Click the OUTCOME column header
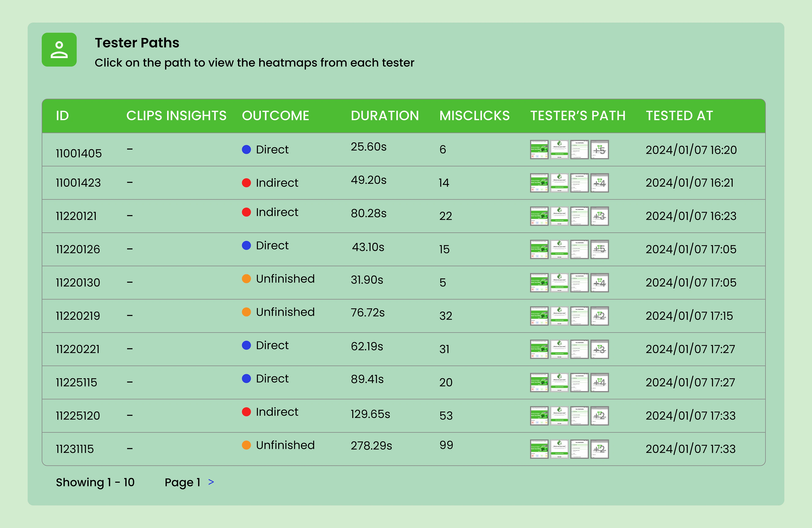This screenshot has height=528, width=812. click(x=275, y=116)
